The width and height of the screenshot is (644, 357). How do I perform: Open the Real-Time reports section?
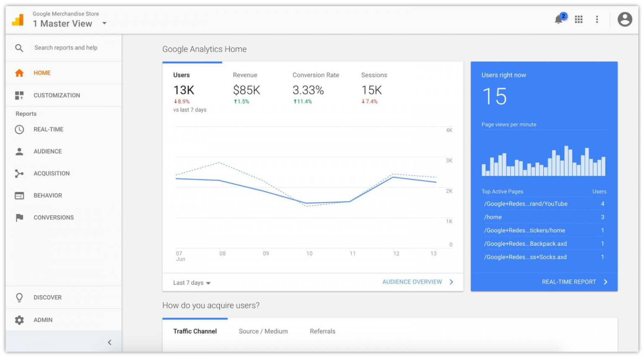48,129
